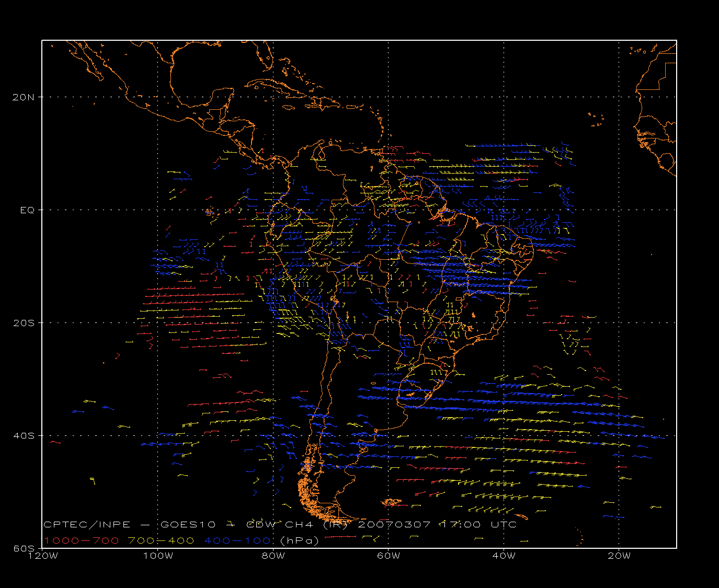Click the 80W longitude label
719x588 pixels.
273,556
